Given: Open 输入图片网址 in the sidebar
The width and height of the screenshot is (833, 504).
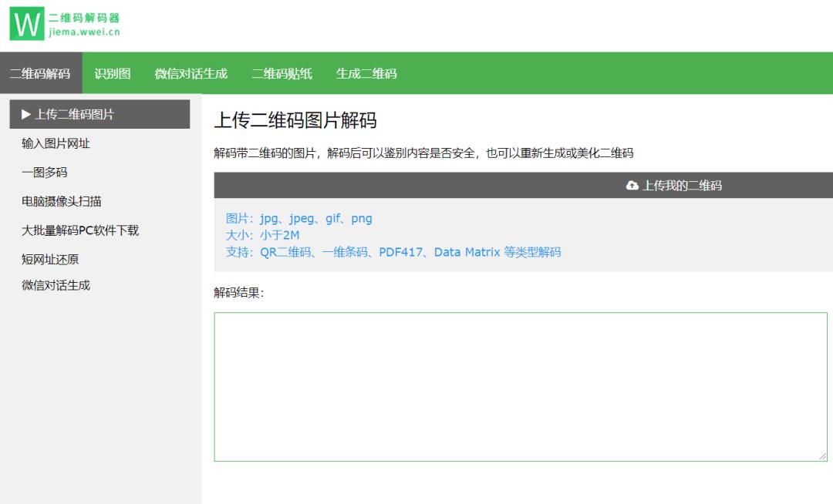Looking at the screenshot, I should (56, 143).
